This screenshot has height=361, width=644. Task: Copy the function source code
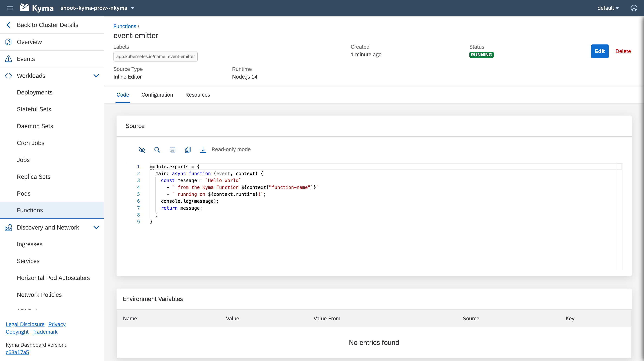pyautogui.click(x=187, y=149)
